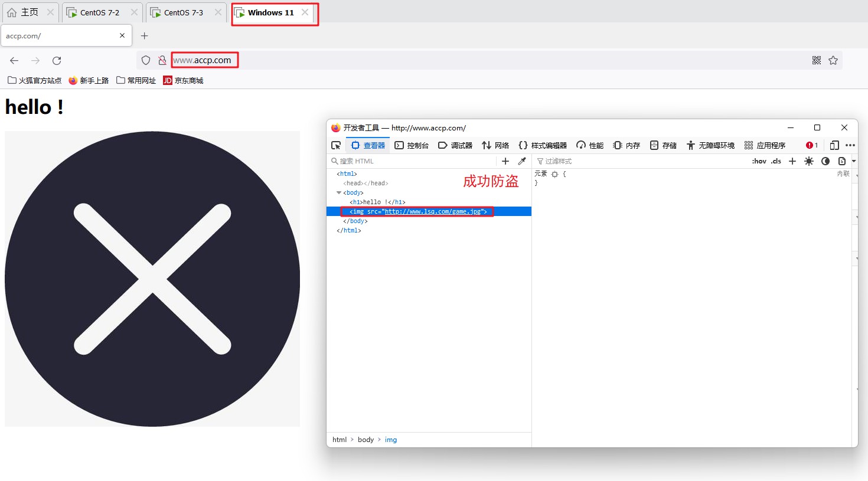Image resolution: width=868 pixels, height=481 pixels.
Task: Close the accp.com/ browser tab
Action: click(x=122, y=35)
